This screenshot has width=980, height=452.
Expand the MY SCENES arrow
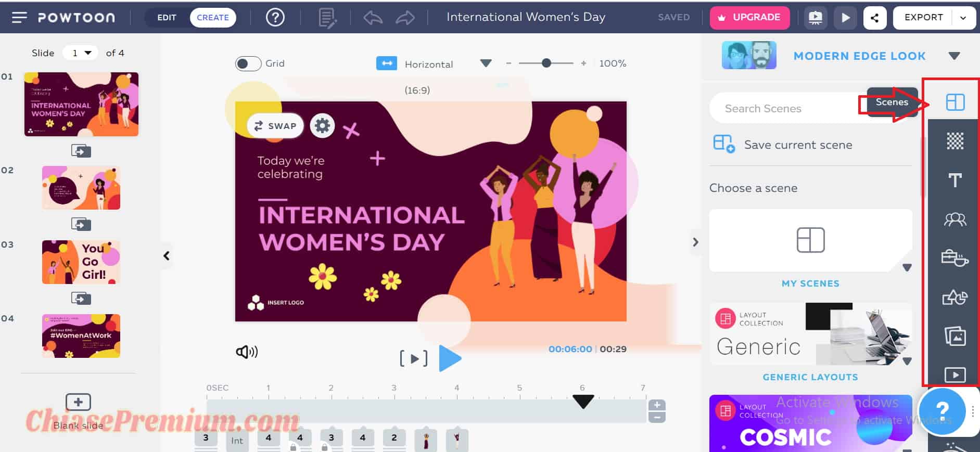pos(907,267)
